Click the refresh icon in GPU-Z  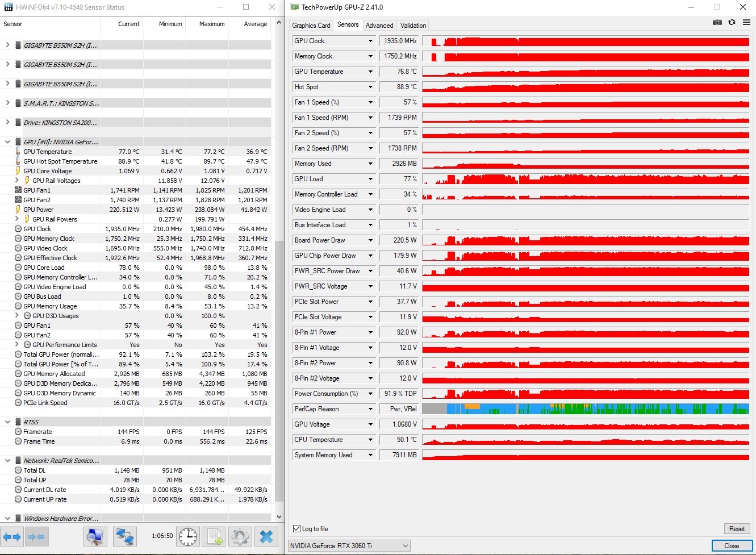pos(732,22)
